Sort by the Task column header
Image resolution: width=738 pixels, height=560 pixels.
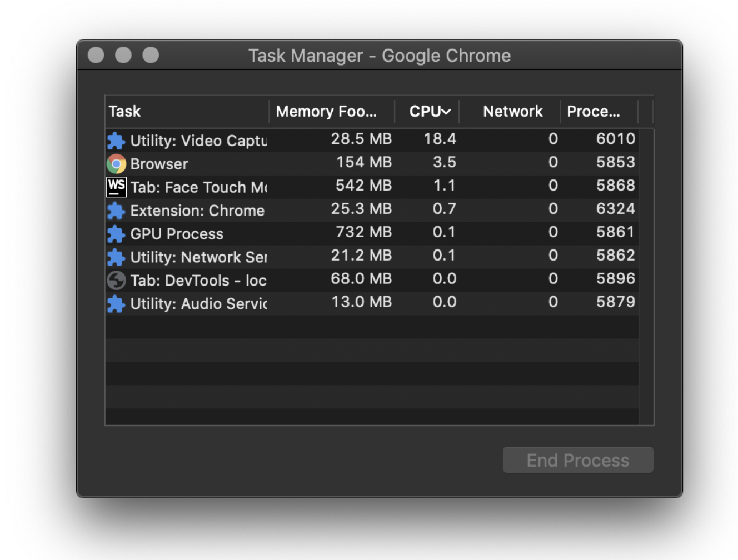[125, 112]
